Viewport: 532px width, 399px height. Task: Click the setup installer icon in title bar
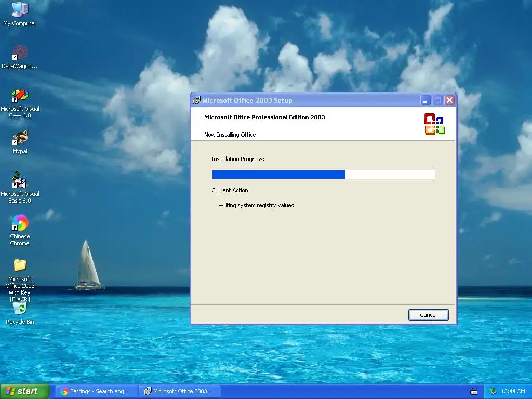click(196, 100)
